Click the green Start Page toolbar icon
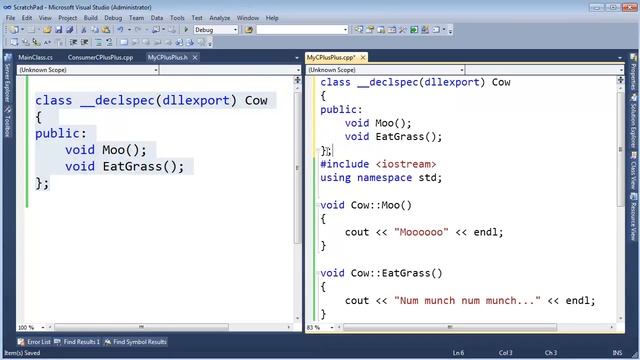Image resolution: width=640 pixels, height=360 pixels. (414, 30)
